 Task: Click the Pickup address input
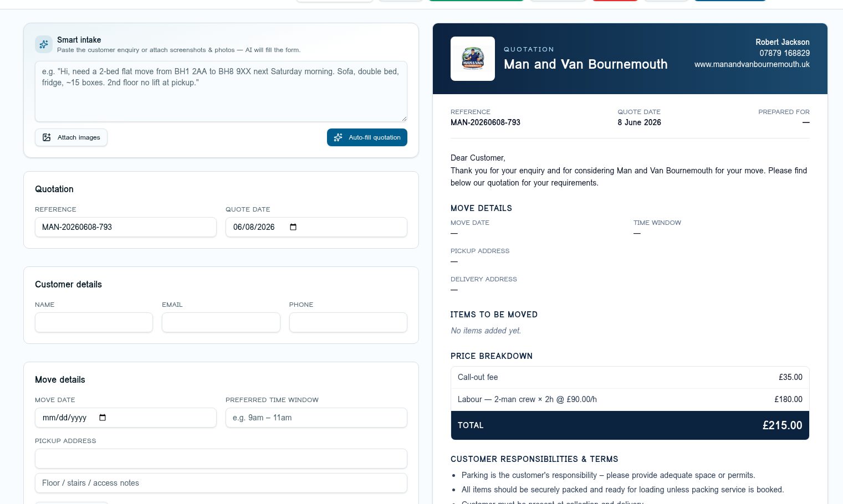[x=221, y=459]
